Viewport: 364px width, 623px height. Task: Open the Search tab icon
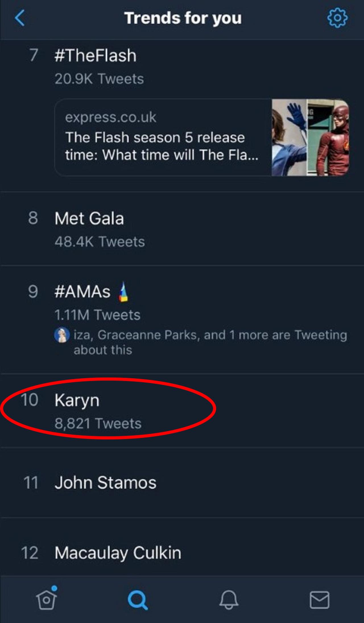click(138, 599)
